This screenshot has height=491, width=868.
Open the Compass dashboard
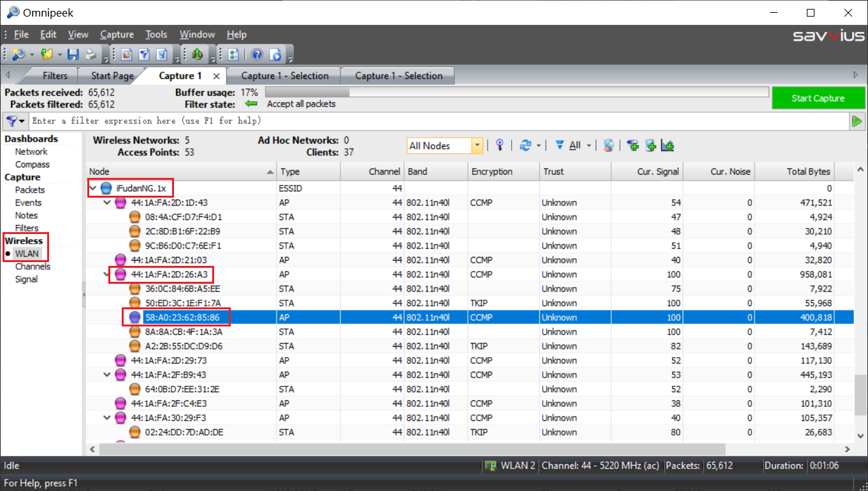(33, 165)
